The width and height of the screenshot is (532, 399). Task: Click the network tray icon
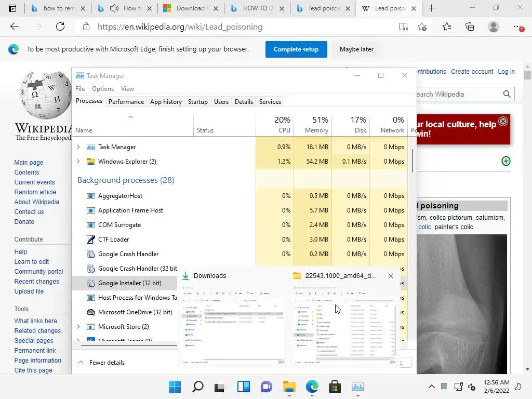click(458, 387)
